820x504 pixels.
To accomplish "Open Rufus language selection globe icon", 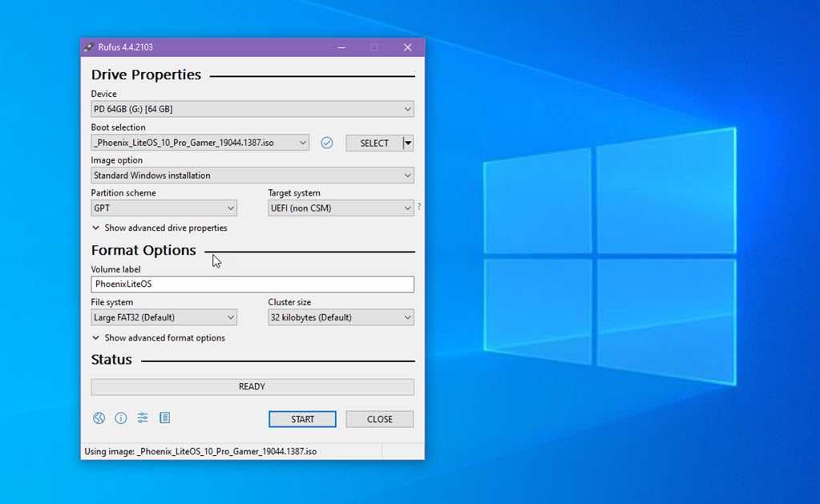I will click(x=99, y=417).
